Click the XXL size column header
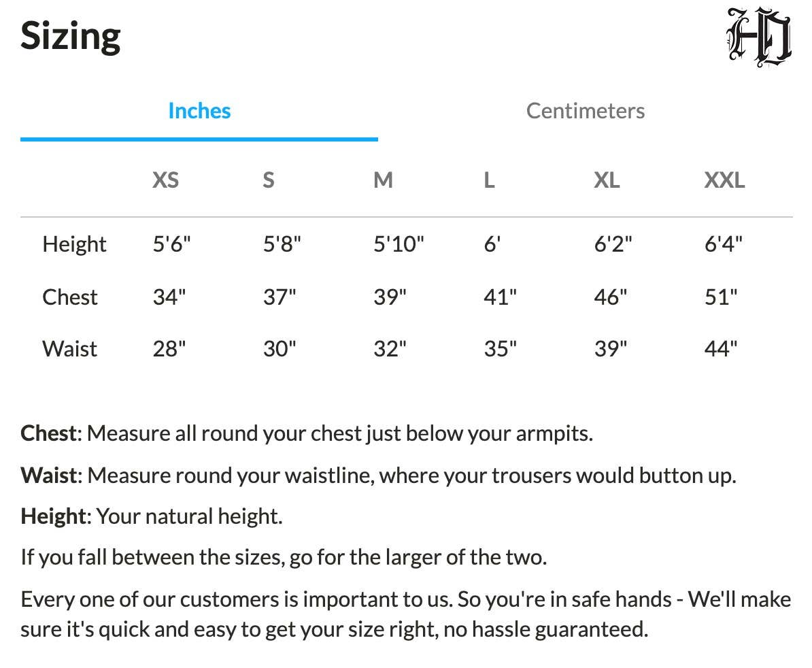 [x=724, y=180]
